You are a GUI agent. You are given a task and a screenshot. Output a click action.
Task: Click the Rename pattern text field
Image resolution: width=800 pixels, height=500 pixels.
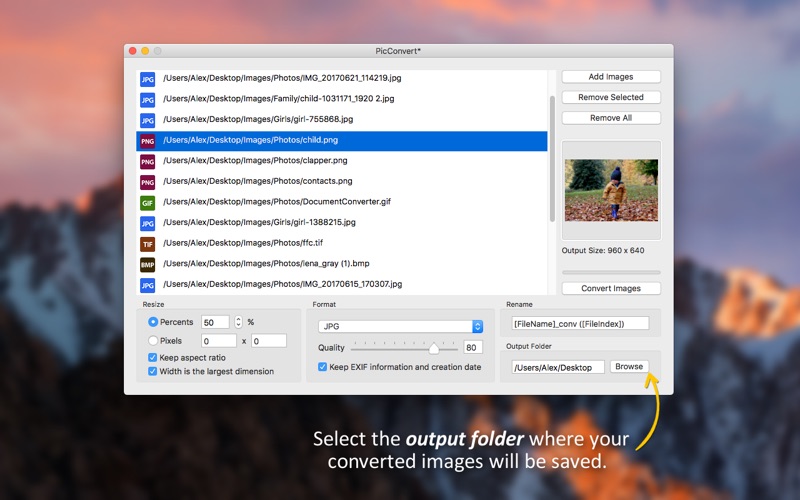click(x=580, y=323)
